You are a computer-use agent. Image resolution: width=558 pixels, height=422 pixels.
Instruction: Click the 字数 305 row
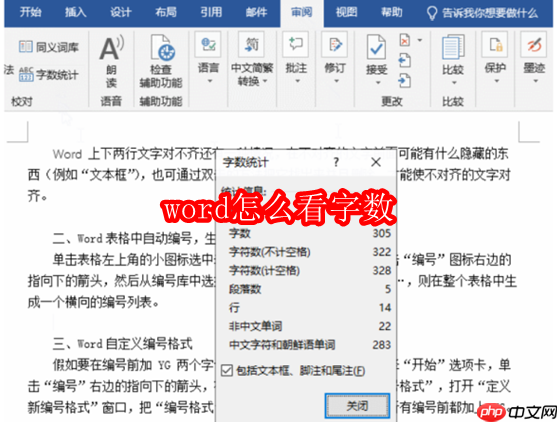310,233
